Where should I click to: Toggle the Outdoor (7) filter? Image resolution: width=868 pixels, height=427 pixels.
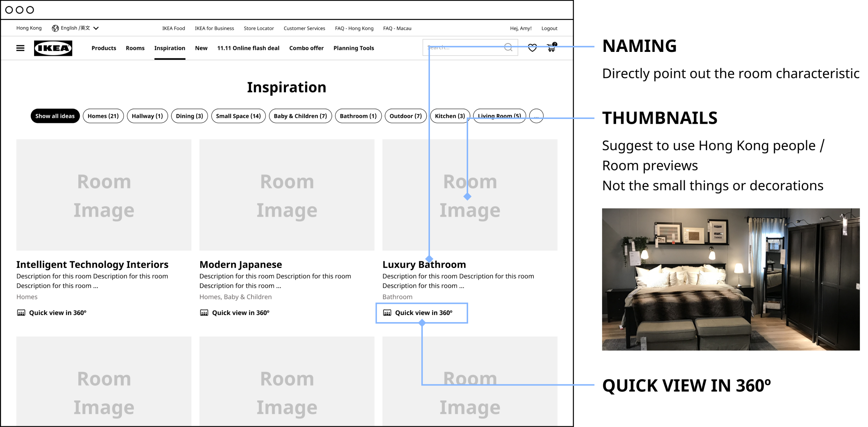pyautogui.click(x=405, y=116)
